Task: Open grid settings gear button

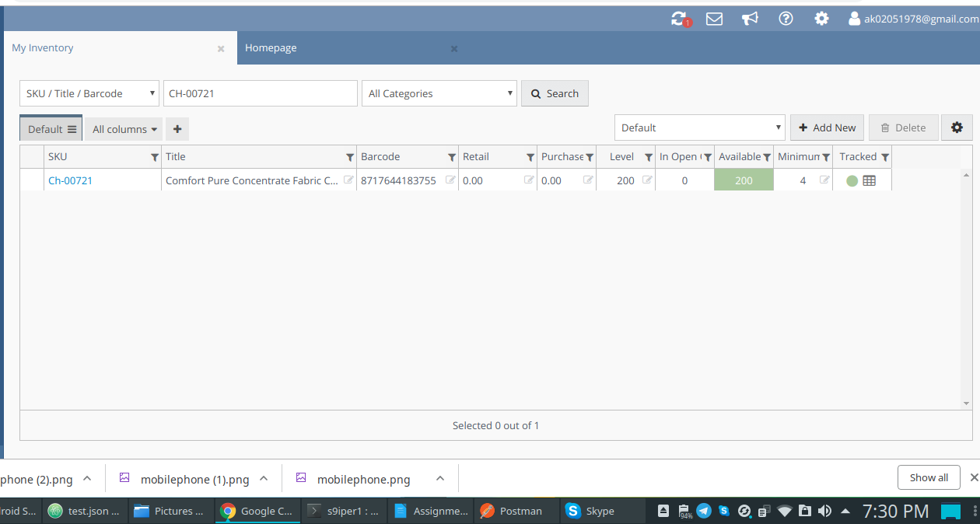Action: click(957, 128)
